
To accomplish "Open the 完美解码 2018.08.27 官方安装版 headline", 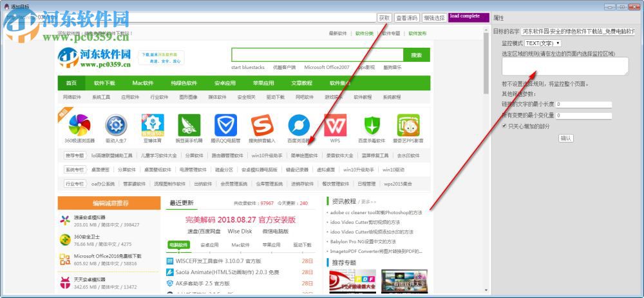I will click(240, 220).
